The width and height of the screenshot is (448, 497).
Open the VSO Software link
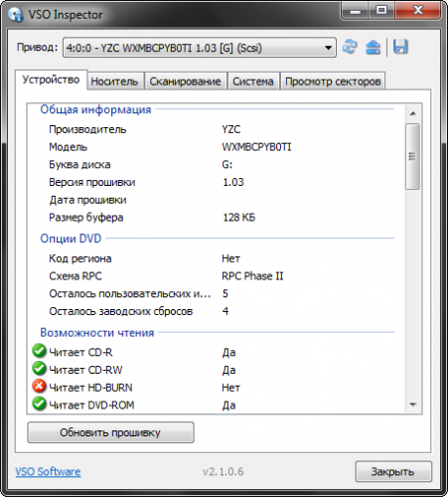click(48, 471)
